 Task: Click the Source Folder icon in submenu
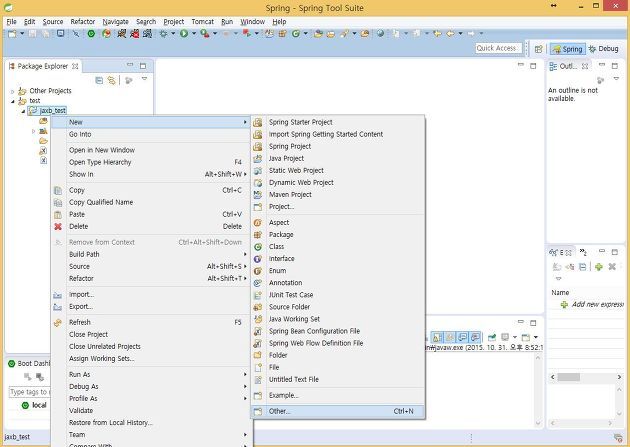[x=258, y=307]
